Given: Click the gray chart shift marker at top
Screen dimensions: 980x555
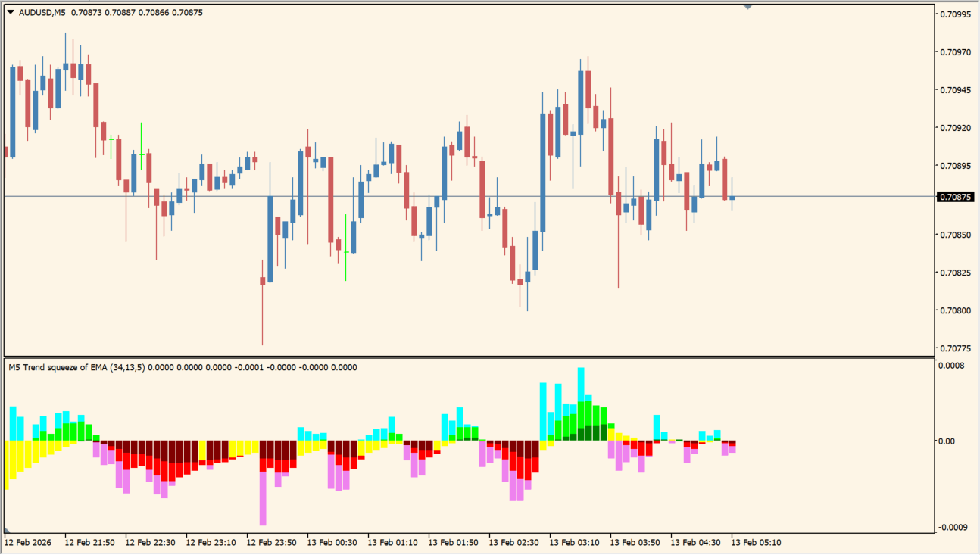Looking at the screenshot, I should [748, 7].
